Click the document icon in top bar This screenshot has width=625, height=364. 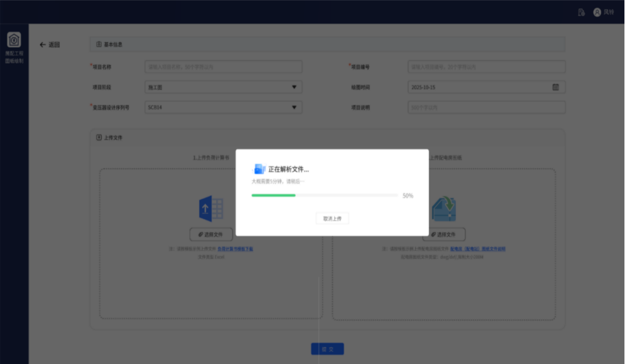pyautogui.click(x=581, y=13)
